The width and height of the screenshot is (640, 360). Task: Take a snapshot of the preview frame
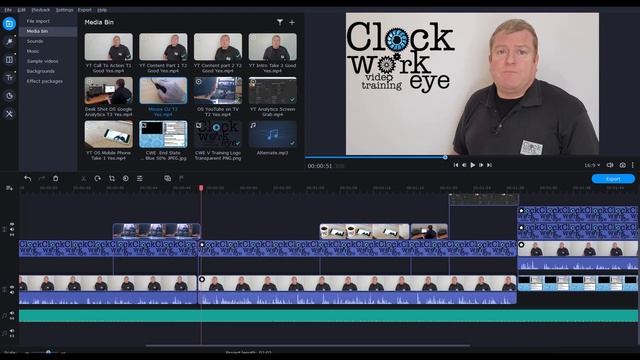[622, 165]
